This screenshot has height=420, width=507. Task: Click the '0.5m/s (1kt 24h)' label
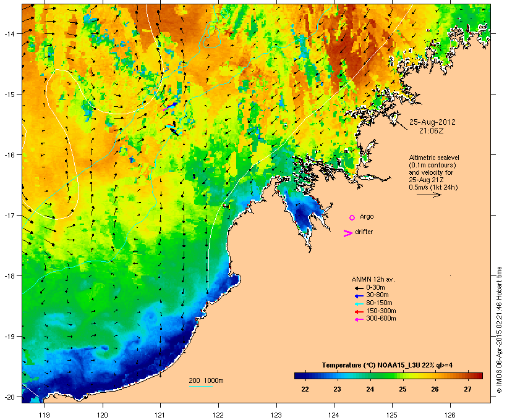click(x=433, y=187)
